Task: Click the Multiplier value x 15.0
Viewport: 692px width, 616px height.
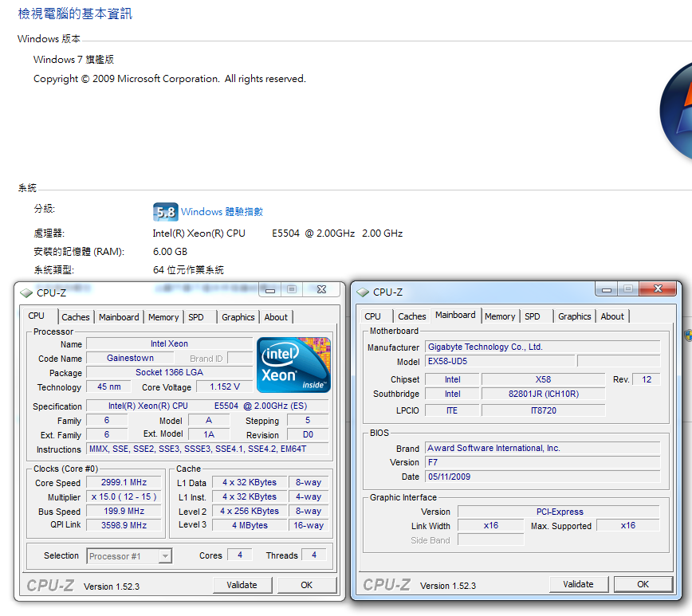Action: click(124, 496)
